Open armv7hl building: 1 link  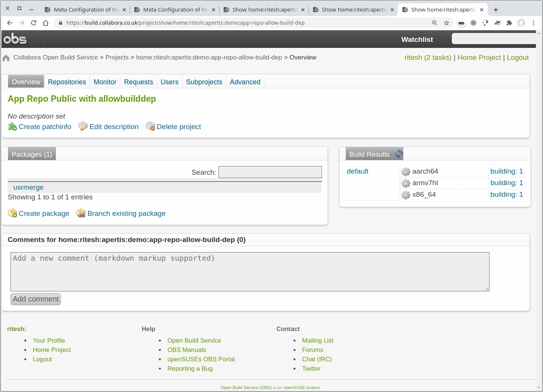coord(506,183)
